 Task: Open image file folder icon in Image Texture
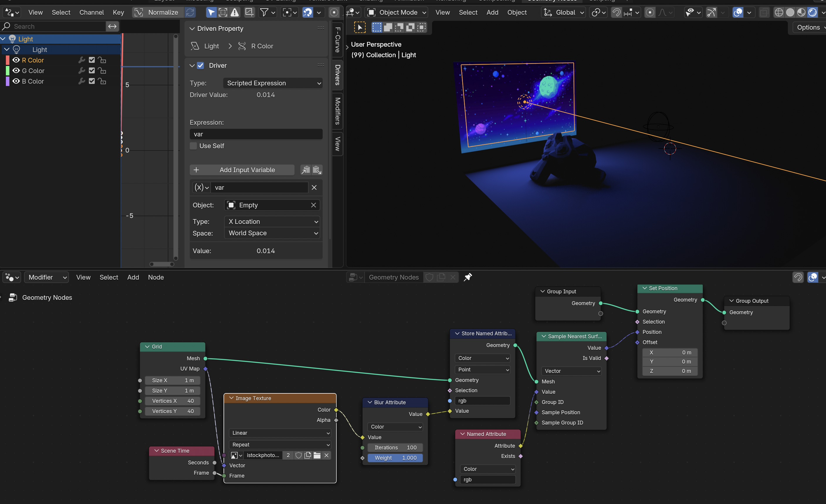tap(317, 455)
